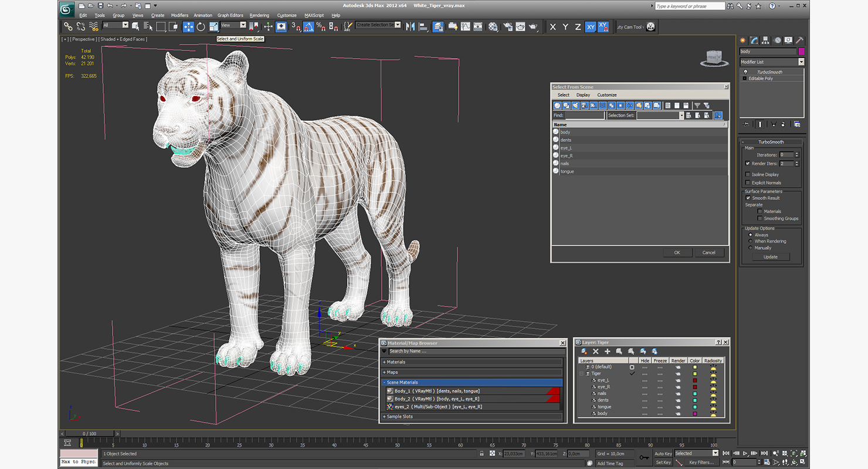This screenshot has height=469, width=868.
Task: Restrict to X axis button
Action: point(553,27)
